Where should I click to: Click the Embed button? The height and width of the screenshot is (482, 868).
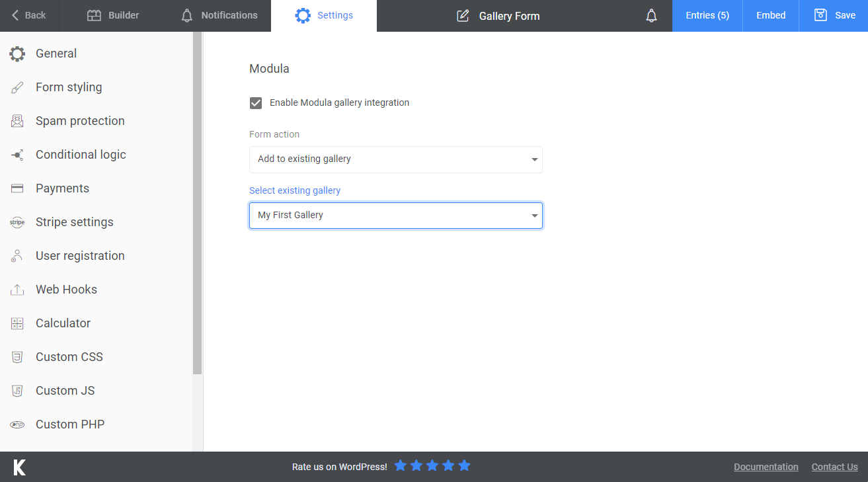[x=771, y=16]
